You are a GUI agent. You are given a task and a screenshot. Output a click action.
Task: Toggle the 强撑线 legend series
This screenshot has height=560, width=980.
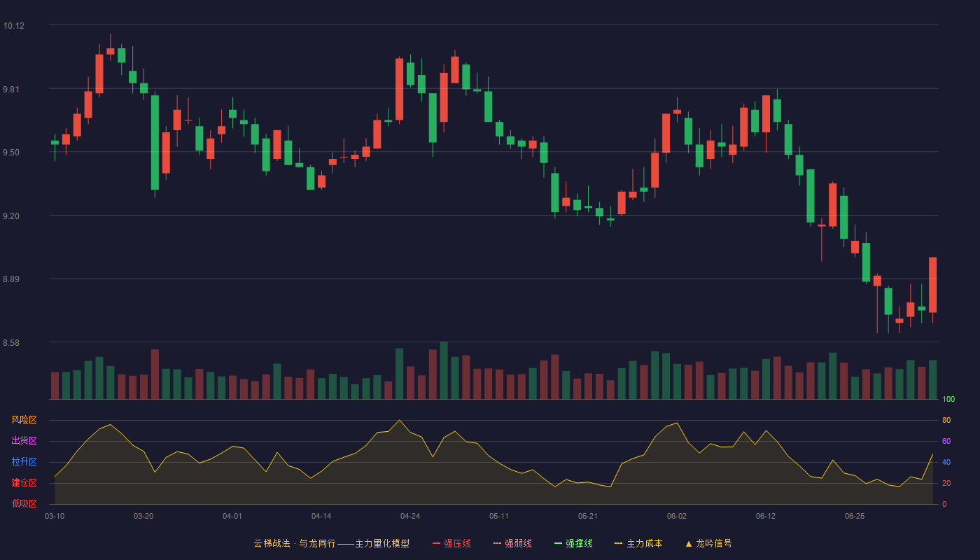click(573, 543)
